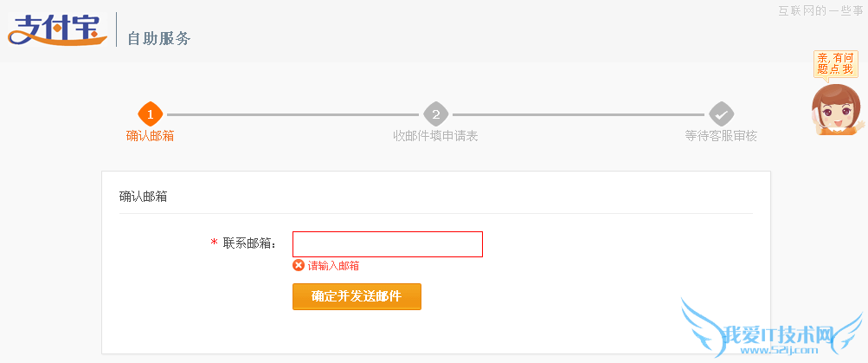
Task: Click the red error X icon
Action: tap(299, 266)
